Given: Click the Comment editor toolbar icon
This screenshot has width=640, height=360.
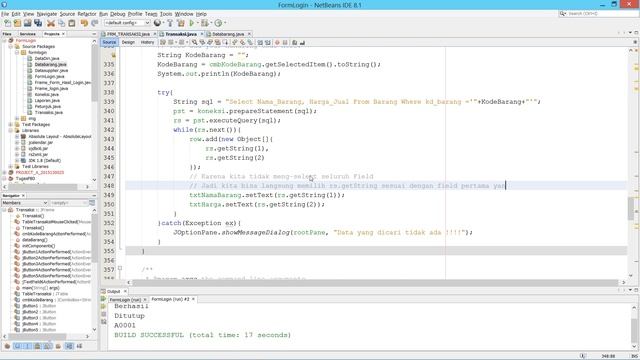Looking at the screenshot, I should pyautogui.click(x=295, y=42).
